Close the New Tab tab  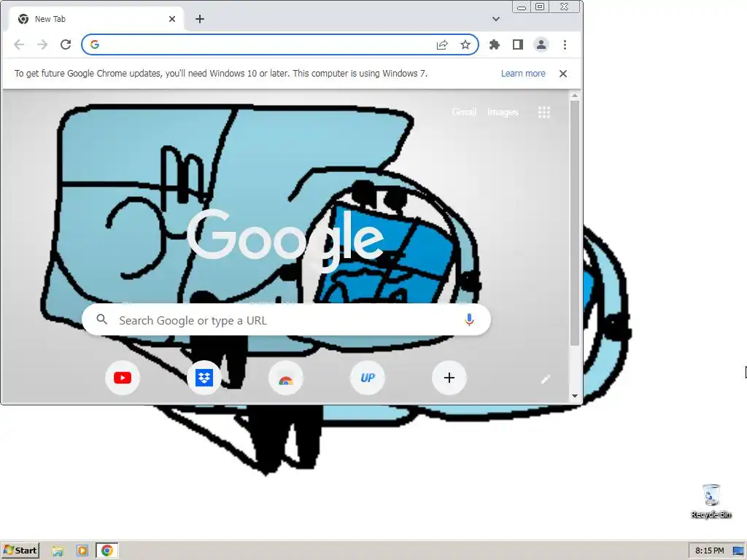click(x=172, y=19)
